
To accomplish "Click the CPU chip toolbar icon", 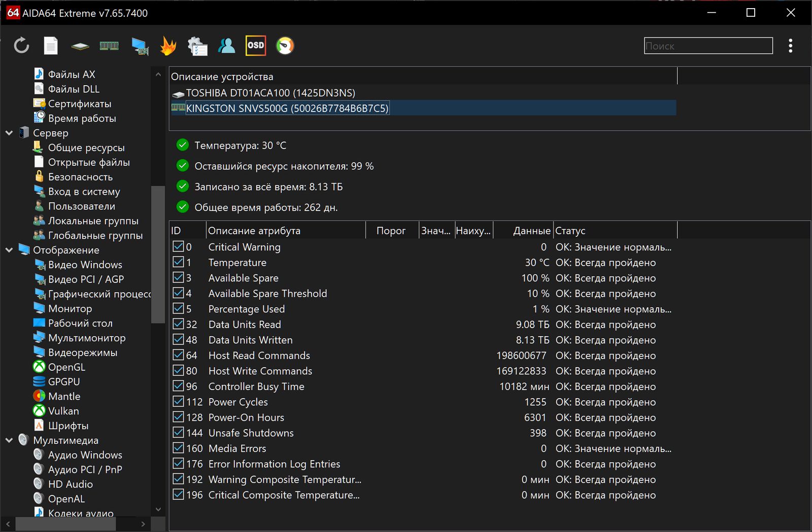I will (x=80, y=46).
